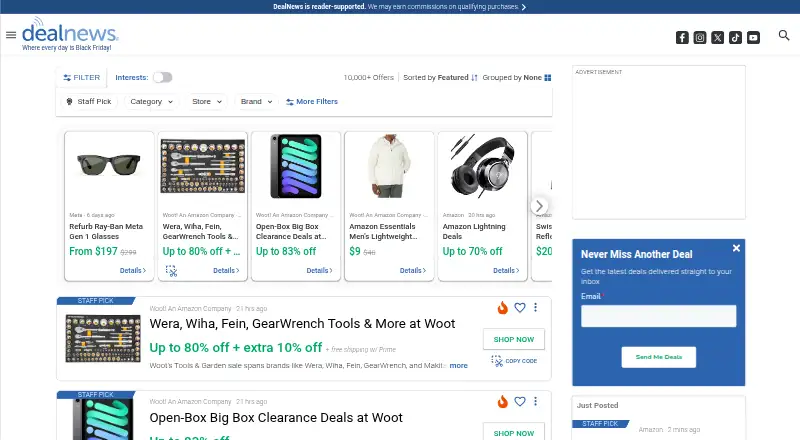Viewport: 800px width, 440px height.
Task: Open the More Filters option
Action: (312, 102)
